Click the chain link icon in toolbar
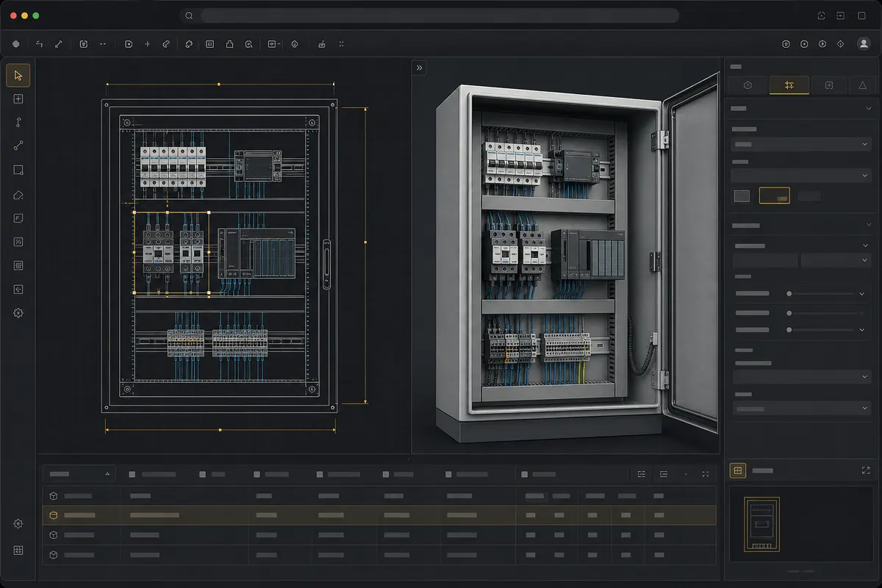This screenshot has height=588, width=882. click(166, 44)
